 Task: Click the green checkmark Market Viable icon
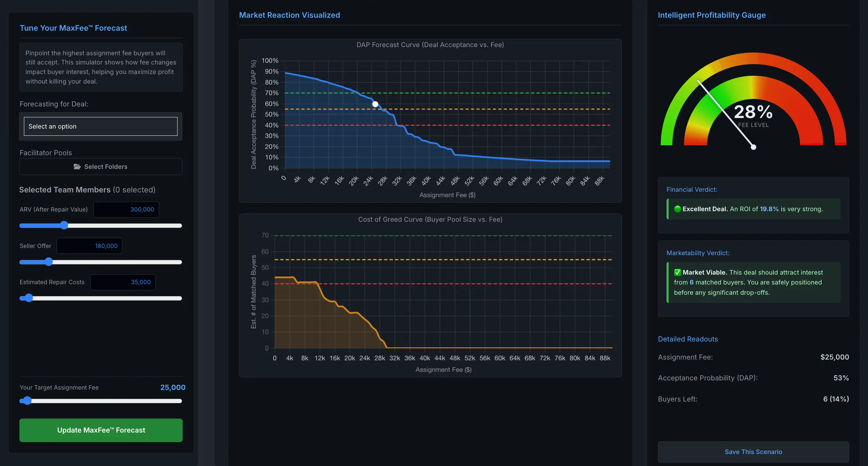677,272
